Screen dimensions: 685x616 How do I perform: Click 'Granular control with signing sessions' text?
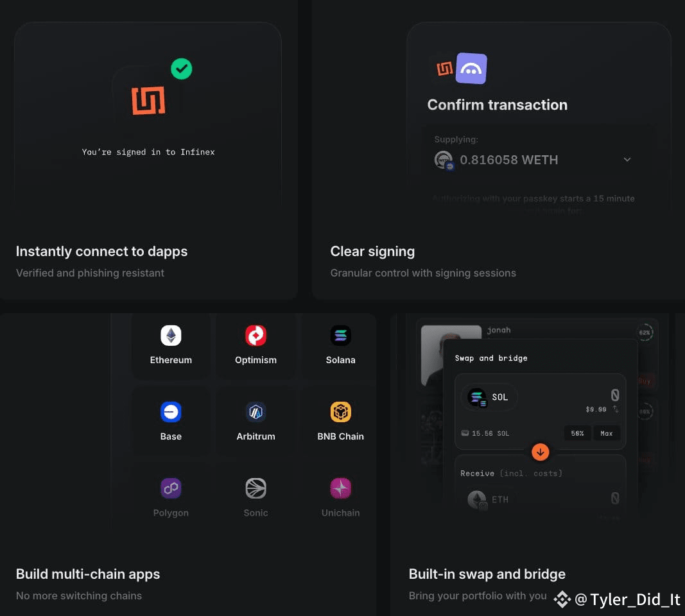[423, 273]
